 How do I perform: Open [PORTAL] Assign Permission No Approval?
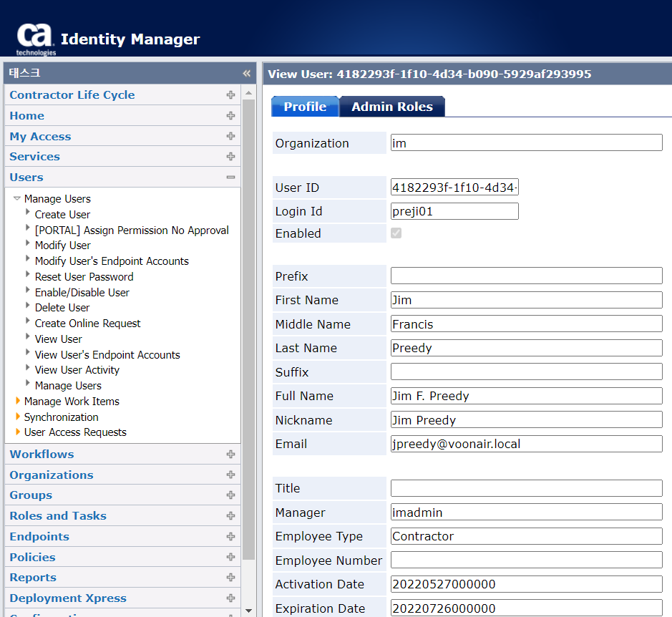click(x=132, y=230)
